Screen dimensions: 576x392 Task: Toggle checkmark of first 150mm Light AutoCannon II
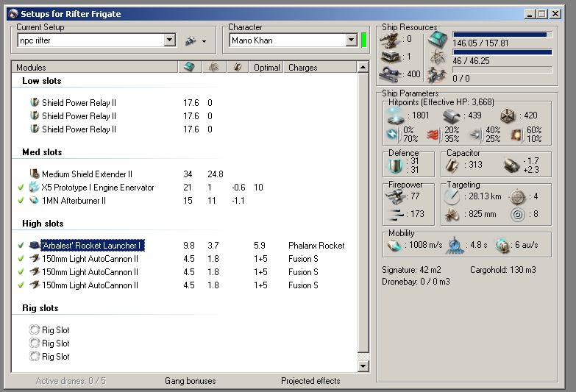[x=21, y=258]
